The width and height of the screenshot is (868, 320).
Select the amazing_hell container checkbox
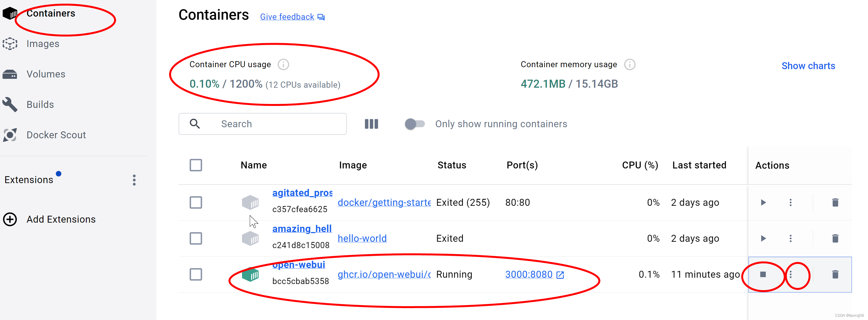click(196, 238)
